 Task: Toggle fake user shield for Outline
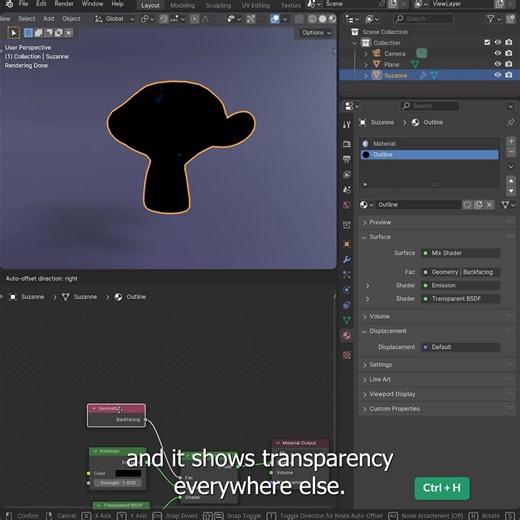(467, 205)
